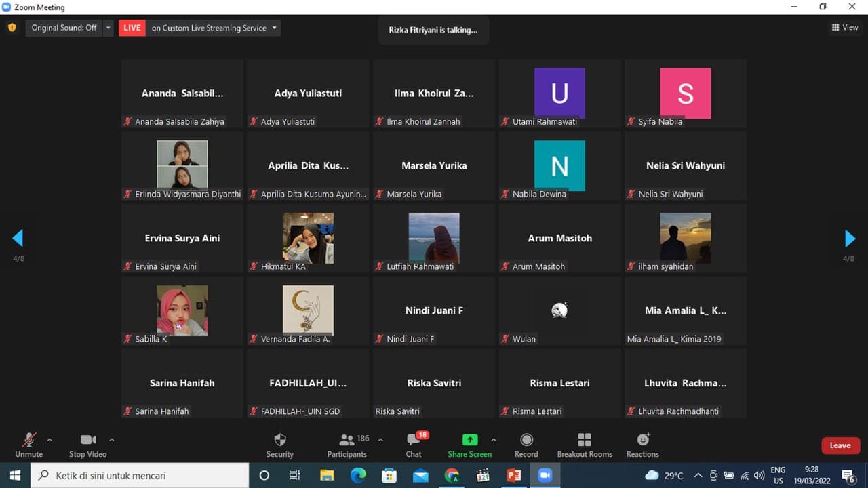Expand the Custom Live Streaming Service dropdown

coord(275,28)
